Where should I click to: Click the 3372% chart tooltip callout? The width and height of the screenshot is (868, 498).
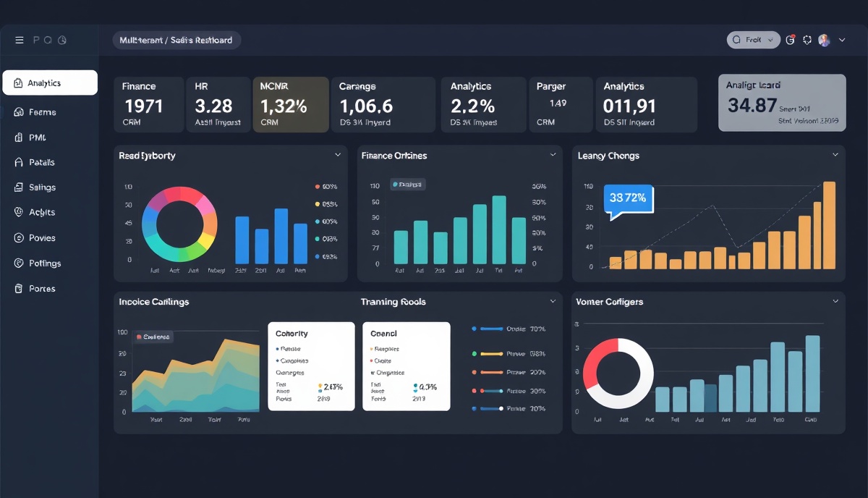point(626,196)
